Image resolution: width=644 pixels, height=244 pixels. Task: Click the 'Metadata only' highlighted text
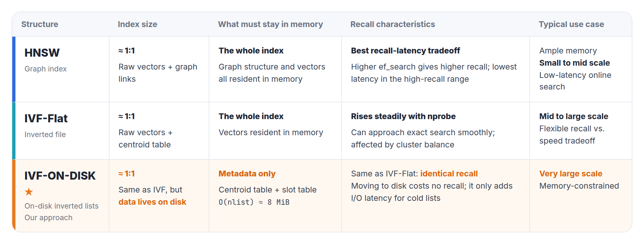[x=247, y=174]
